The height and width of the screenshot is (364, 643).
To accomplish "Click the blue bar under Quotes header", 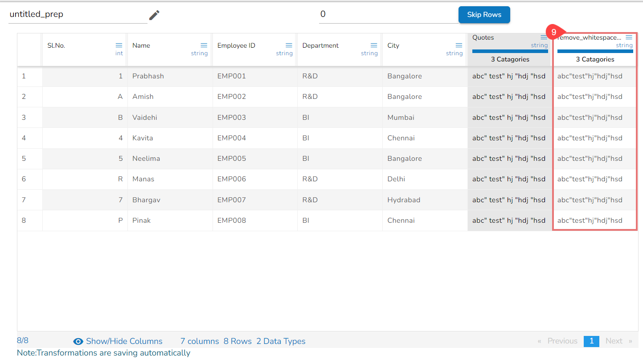I will [510, 51].
